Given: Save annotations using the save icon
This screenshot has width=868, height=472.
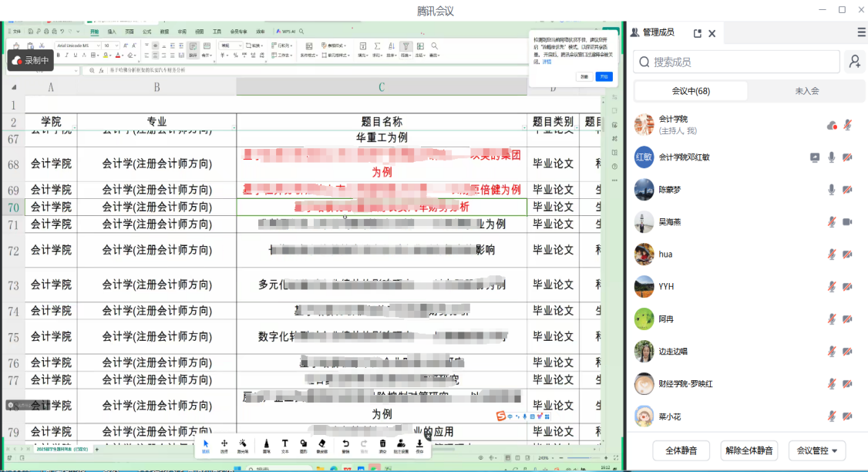Looking at the screenshot, I should tap(419, 445).
